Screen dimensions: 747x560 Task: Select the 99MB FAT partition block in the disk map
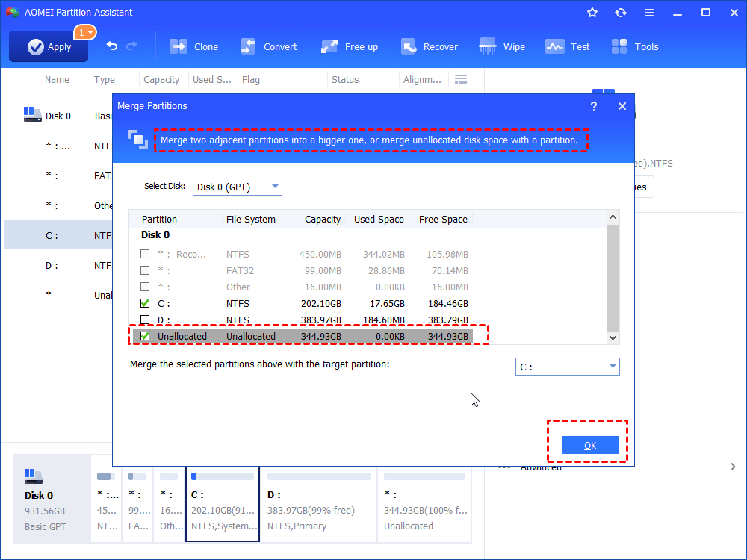pos(137,503)
